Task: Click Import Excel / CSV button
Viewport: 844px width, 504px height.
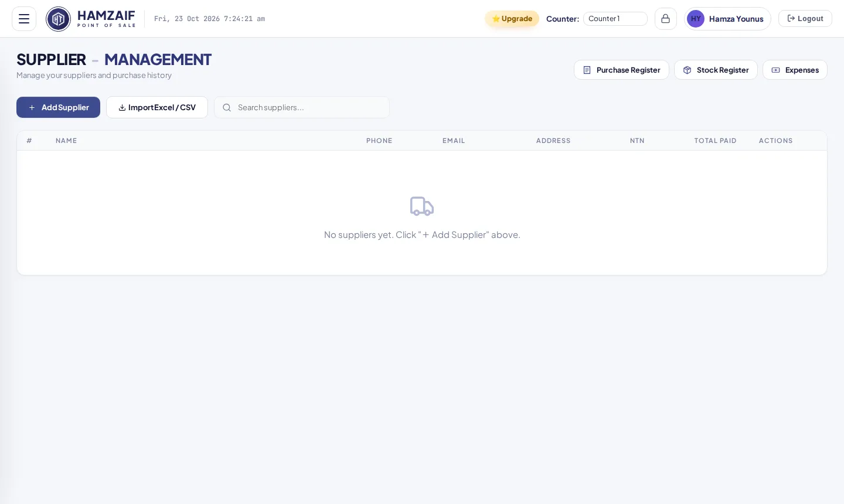Action: coord(157,107)
